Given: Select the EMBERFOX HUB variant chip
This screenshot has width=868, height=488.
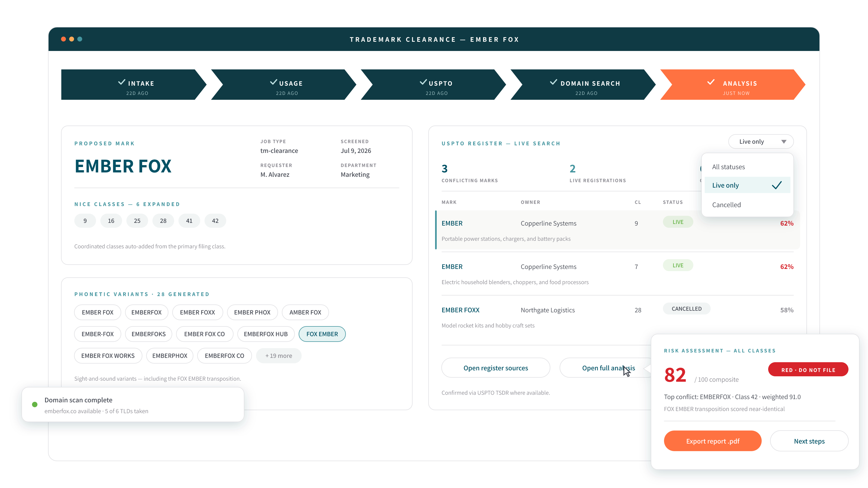Looking at the screenshot, I should click(x=266, y=334).
